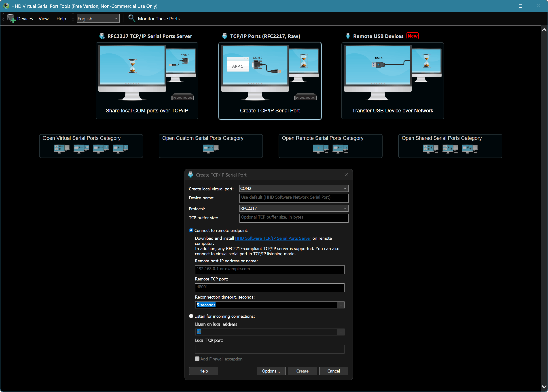Click the RFC2217 TCP/IP Serial Ports Server icon
Viewport: 548px width, 392px height.
click(102, 36)
